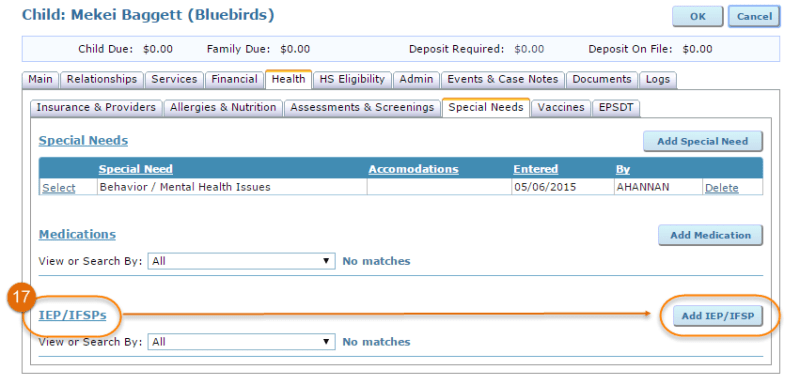Screen dimensions: 800x385
Task: Open the Logs tab
Action: (x=658, y=80)
